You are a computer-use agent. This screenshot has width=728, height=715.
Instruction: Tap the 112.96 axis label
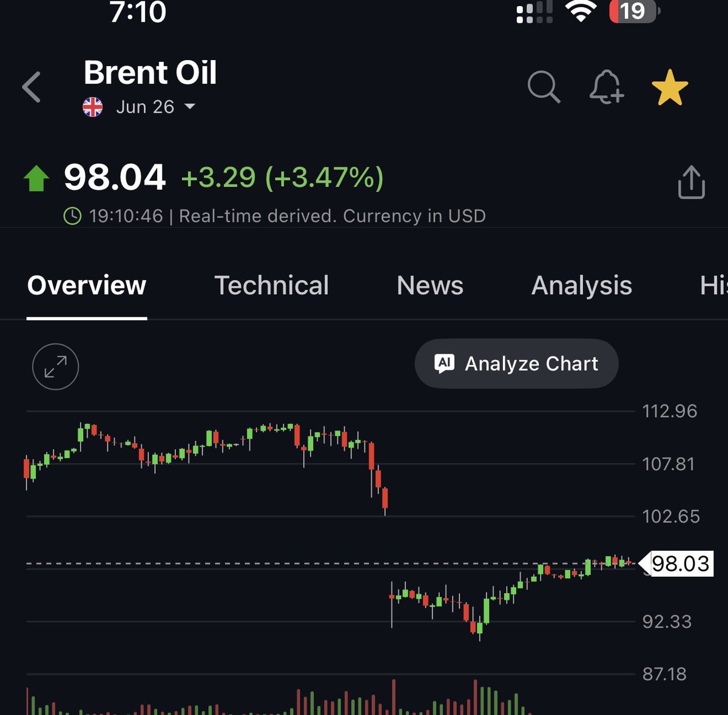[x=670, y=411]
